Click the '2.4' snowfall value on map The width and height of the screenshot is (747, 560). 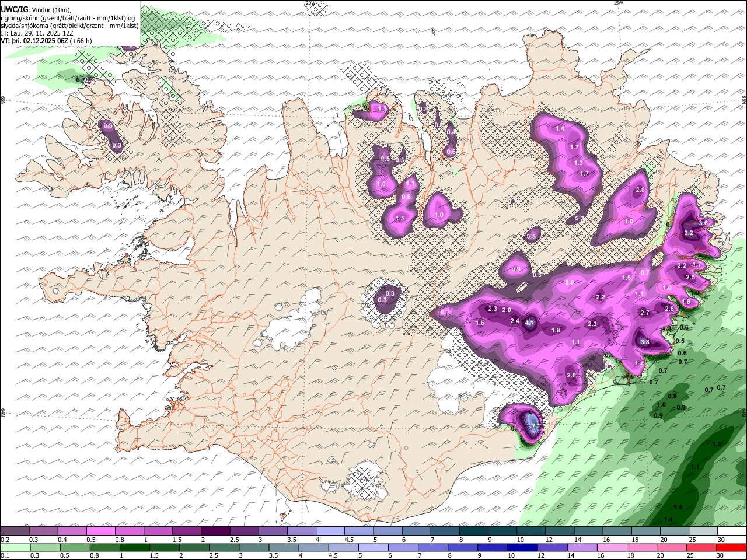pyautogui.click(x=515, y=321)
